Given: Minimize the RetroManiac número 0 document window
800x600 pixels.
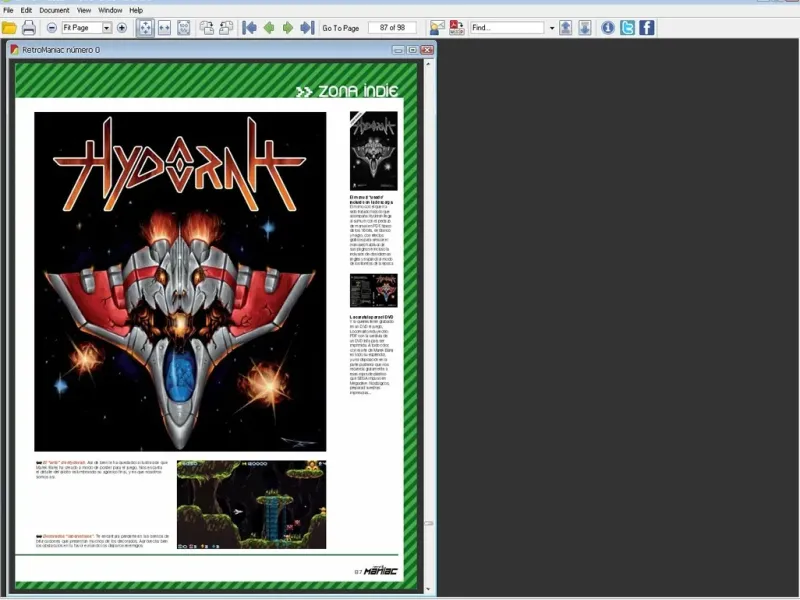Looking at the screenshot, I should tap(398, 49).
